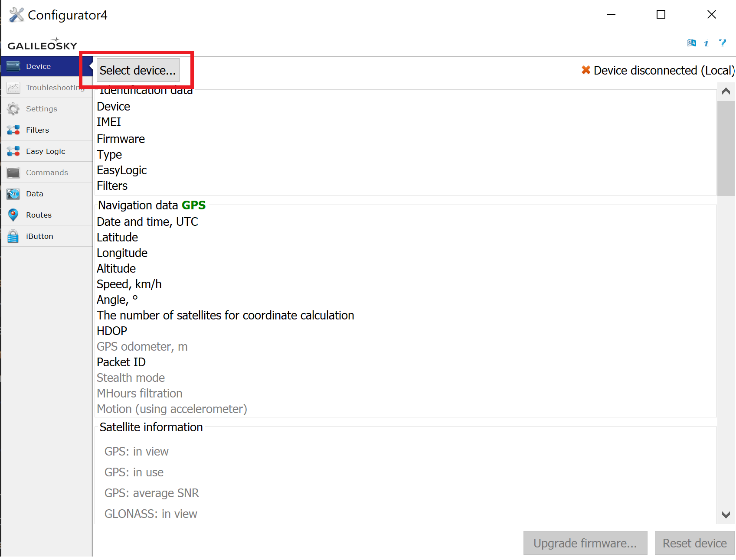The width and height of the screenshot is (736, 560).
Task: Click the blue info icon
Action: tap(707, 43)
